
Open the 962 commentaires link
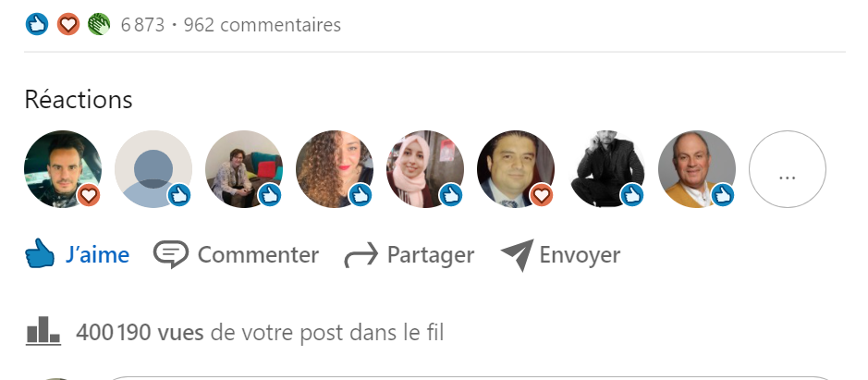pyautogui.click(x=262, y=25)
